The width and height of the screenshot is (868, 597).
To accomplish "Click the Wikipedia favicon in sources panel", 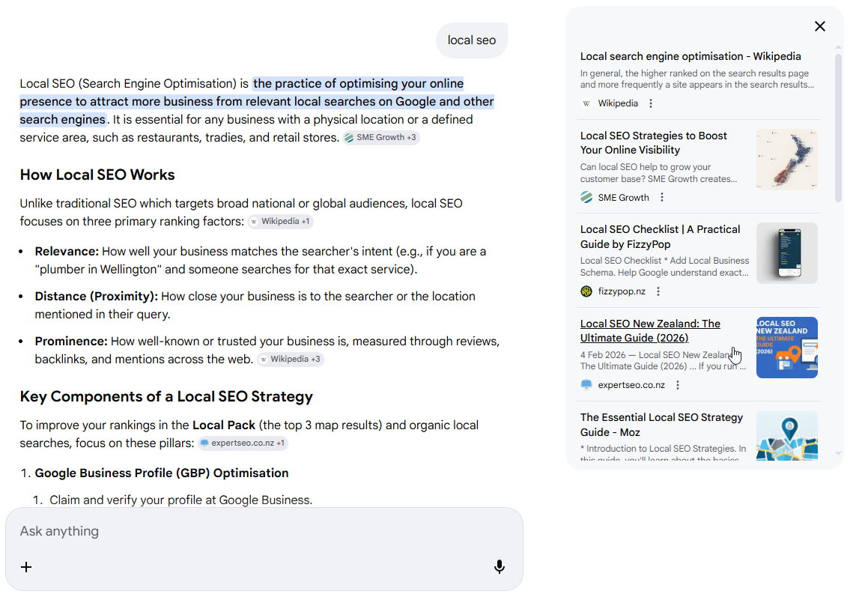I will tap(586, 103).
